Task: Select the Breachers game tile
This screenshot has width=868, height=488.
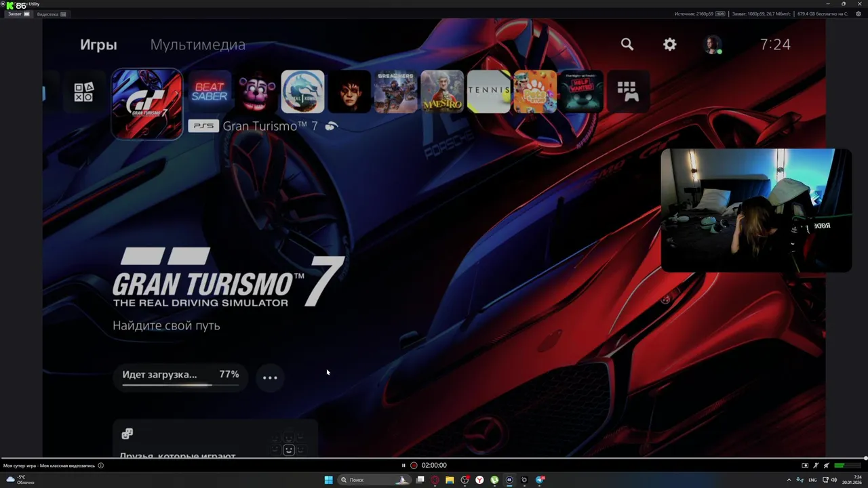Action: [395, 91]
